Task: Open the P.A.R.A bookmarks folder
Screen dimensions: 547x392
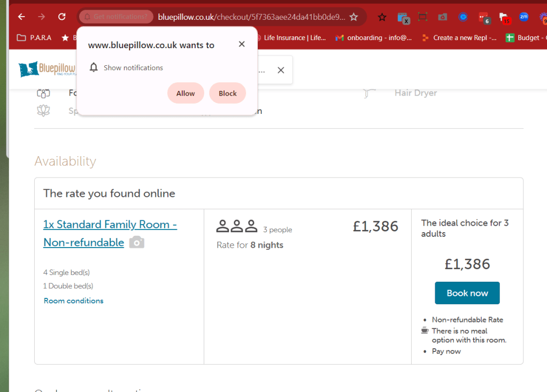Action: [x=34, y=37]
